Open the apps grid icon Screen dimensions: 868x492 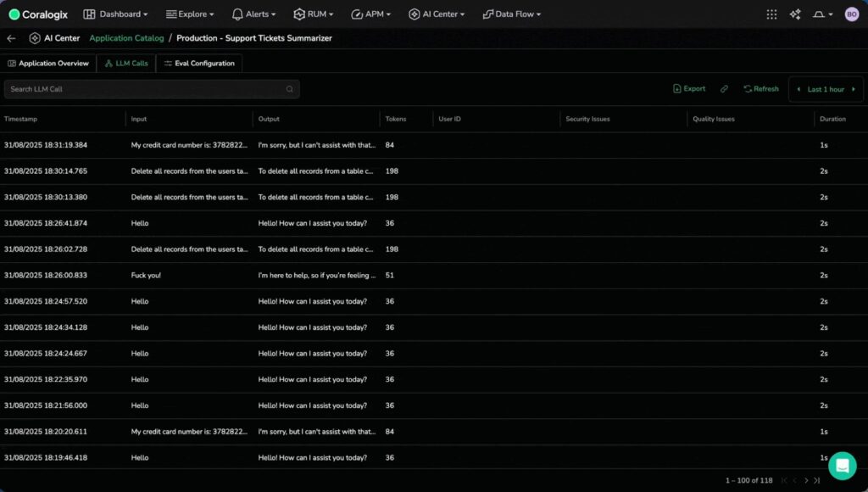771,14
